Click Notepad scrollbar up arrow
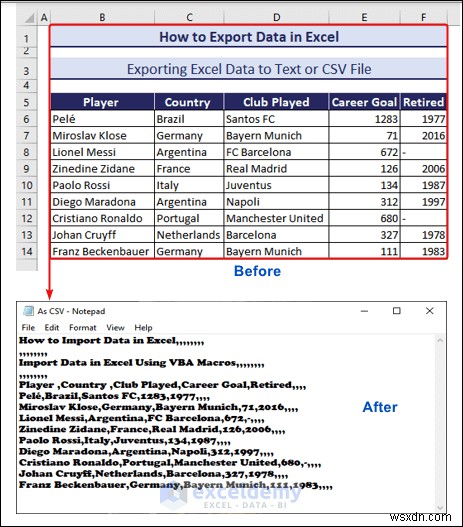Screen dimensions: 463x527 (x=440, y=340)
